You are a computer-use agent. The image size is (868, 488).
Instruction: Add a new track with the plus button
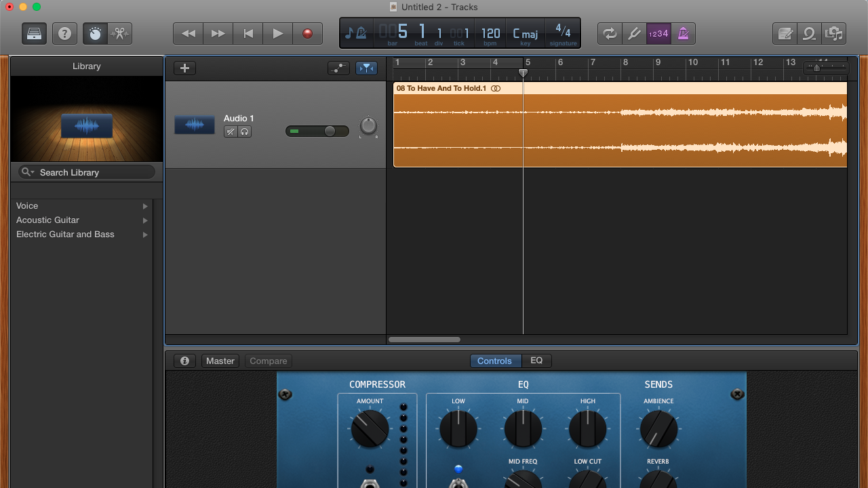click(x=184, y=68)
